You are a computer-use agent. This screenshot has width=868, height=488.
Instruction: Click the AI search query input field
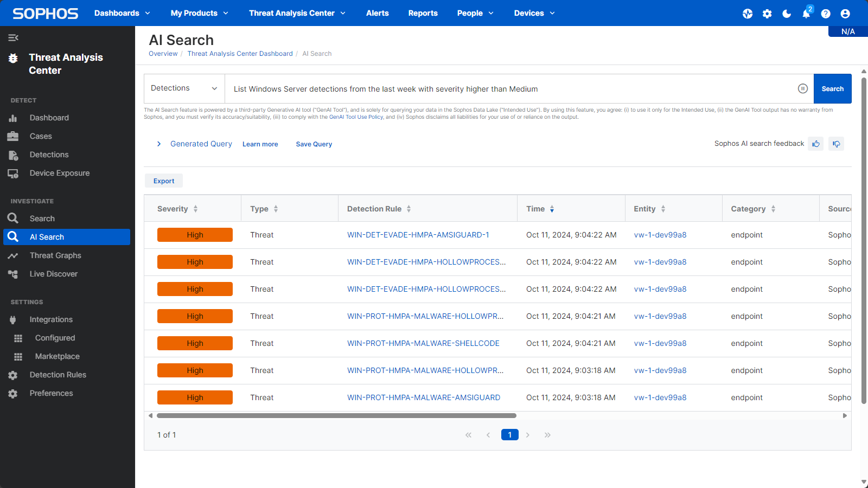point(510,89)
